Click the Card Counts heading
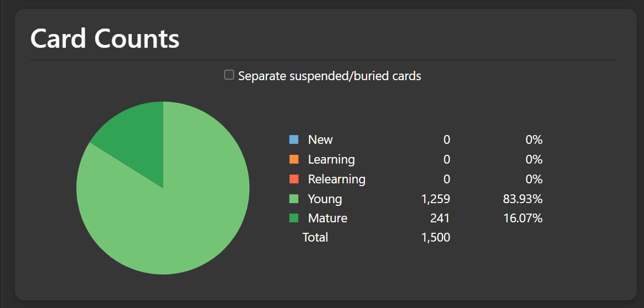The width and height of the screenshot is (644, 308). pos(105,39)
